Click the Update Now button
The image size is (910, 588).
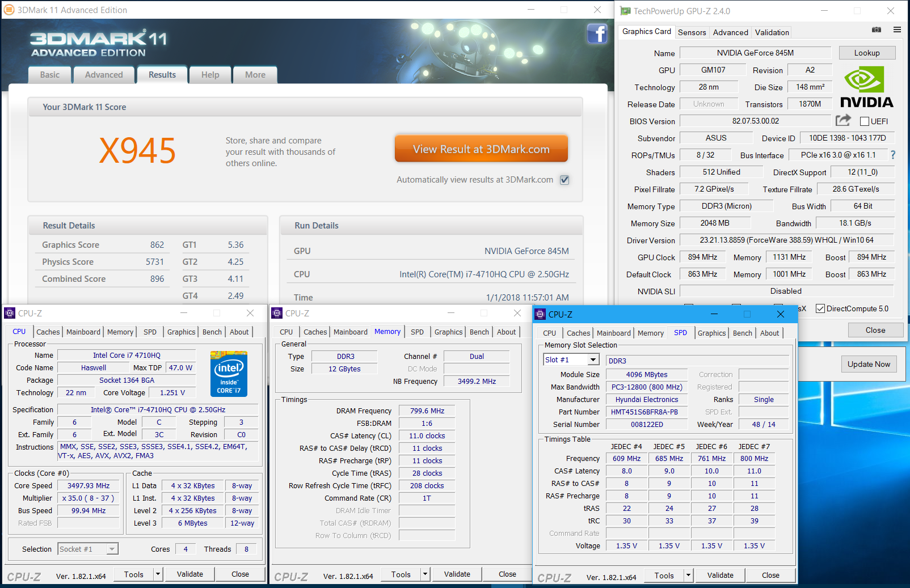pyautogui.click(x=869, y=364)
